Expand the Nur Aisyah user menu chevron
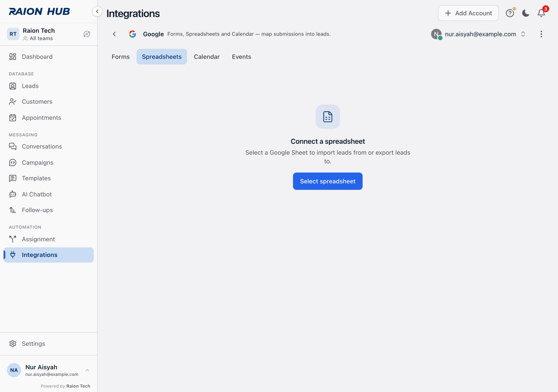 [x=87, y=370]
